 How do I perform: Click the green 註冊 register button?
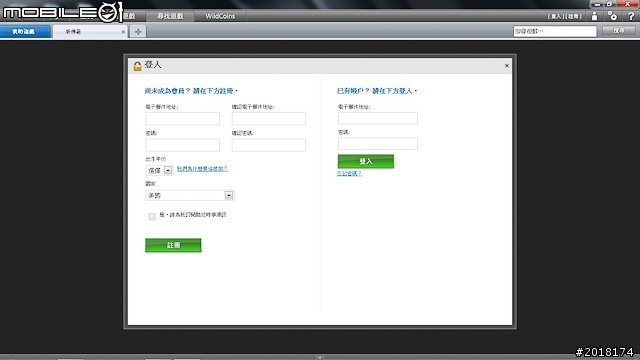tap(173, 245)
